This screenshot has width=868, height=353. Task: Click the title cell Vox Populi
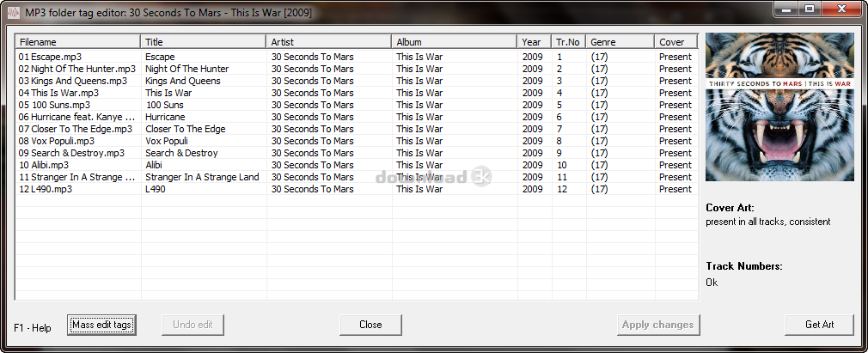pos(167,141)
